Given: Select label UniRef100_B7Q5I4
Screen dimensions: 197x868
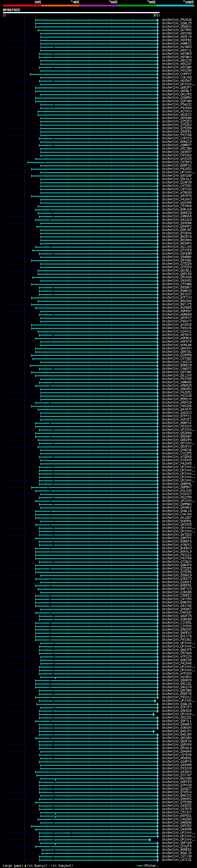Looking at the screenshot, I should (x=177, y=792).
